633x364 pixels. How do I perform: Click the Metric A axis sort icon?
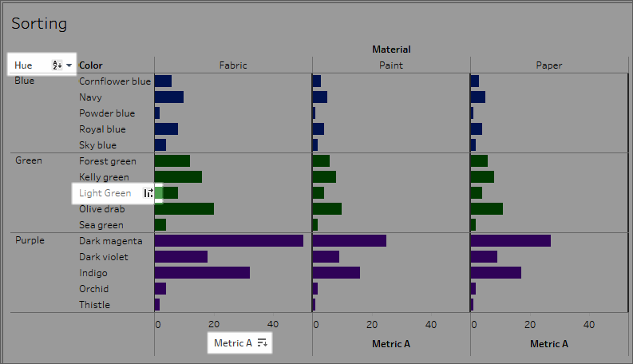click(263, 343)
